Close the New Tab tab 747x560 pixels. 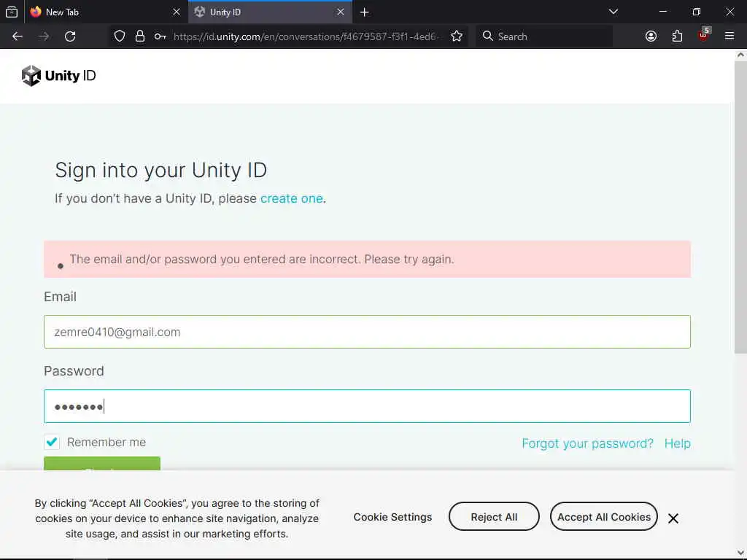coord(177,12)
